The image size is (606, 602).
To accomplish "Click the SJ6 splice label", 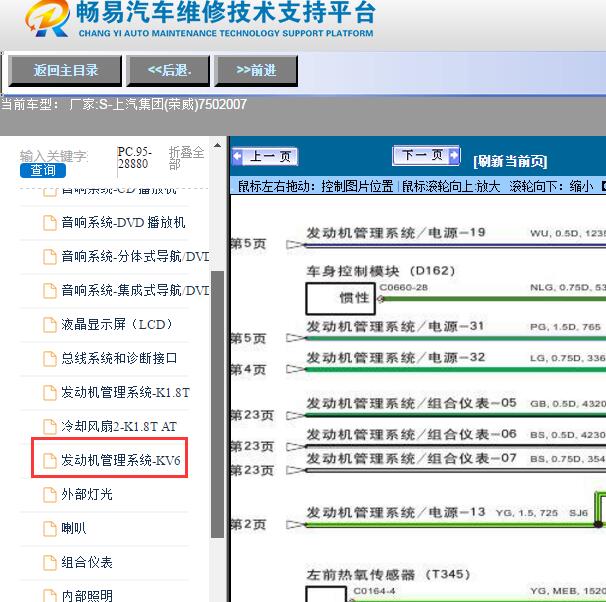I will (579, 513).
